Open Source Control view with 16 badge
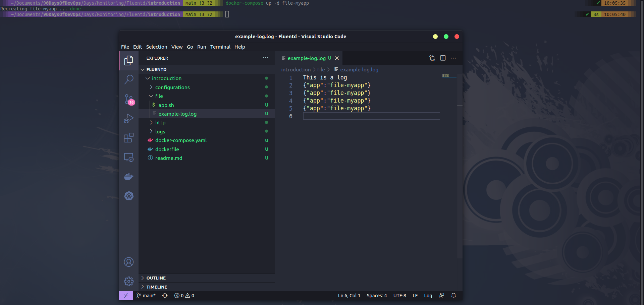Viewport: 644px width, 305px height. coord(129,99)
